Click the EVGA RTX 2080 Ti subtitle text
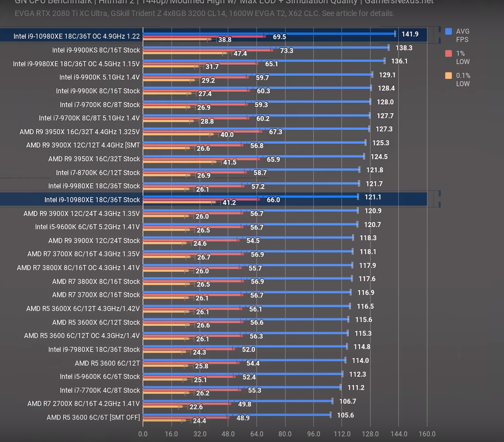The width and height of the screenshot is (504, 442). tap(205, 13)
